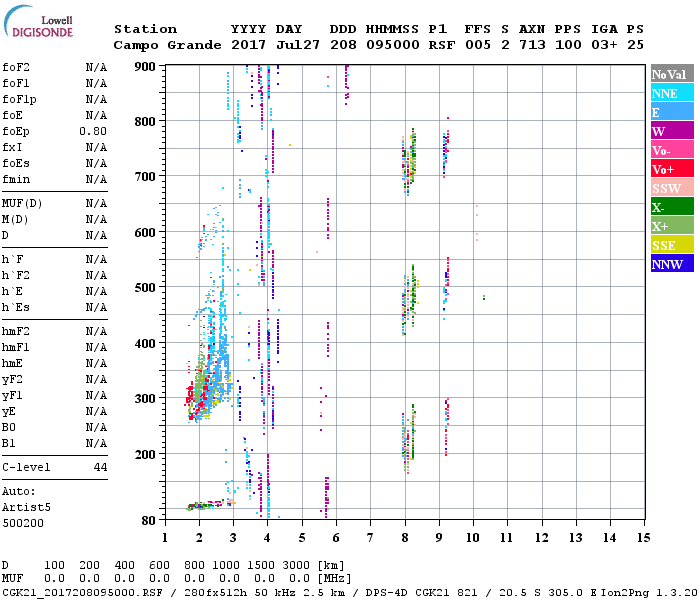The image size is (700, 600).
Task: Click the foEp value 0.80
Action: 94,131
